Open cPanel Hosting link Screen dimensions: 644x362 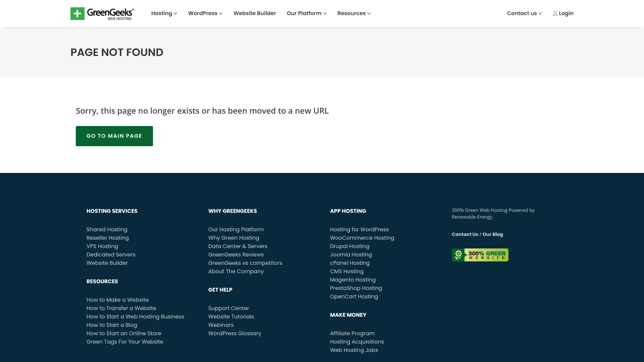pyautogui.click(x=350, y=263)
